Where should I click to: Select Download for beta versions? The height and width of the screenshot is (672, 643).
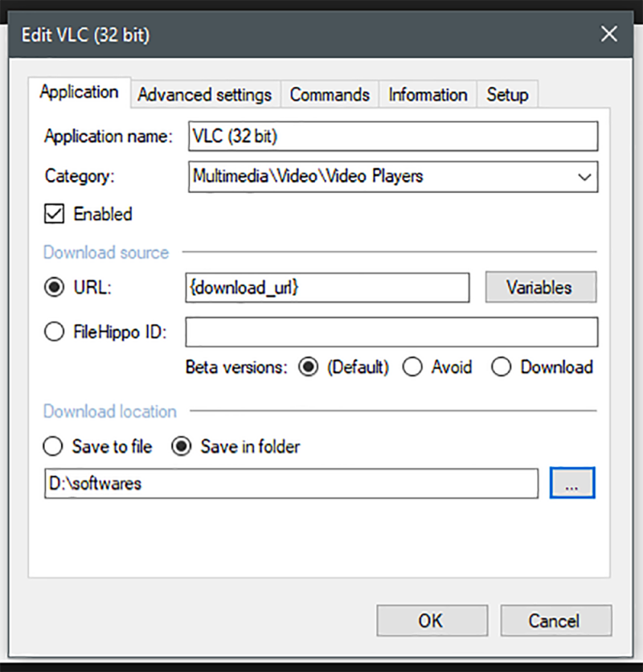(x=502, y=367)
